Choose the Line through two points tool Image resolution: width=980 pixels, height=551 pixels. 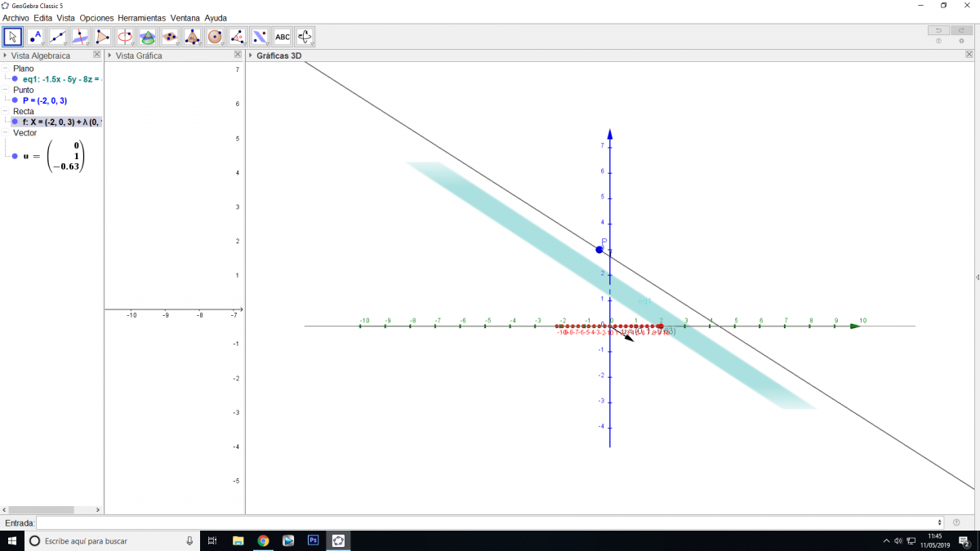[x=57, y=37]
